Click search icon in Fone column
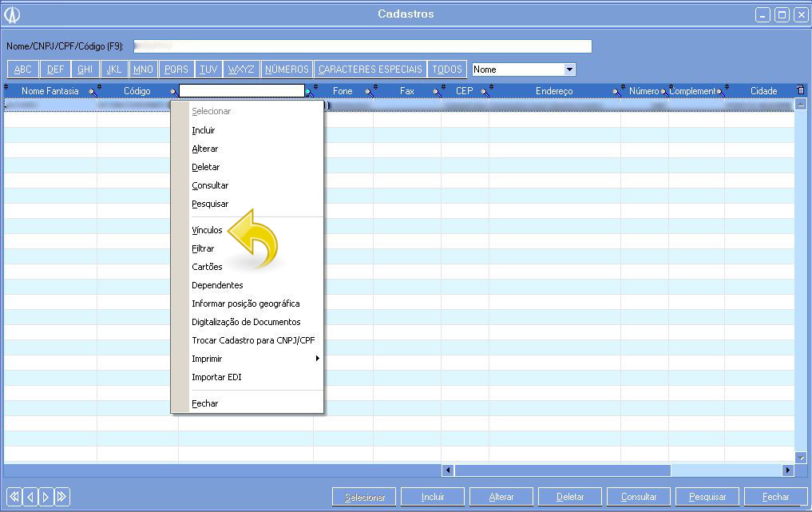The height and width of the screenshot is (512, 812). click(x=369, y=92)
